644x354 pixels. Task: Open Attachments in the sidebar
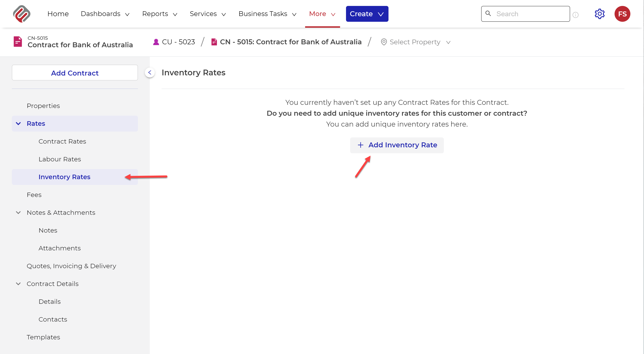click(x=59, y=248)
